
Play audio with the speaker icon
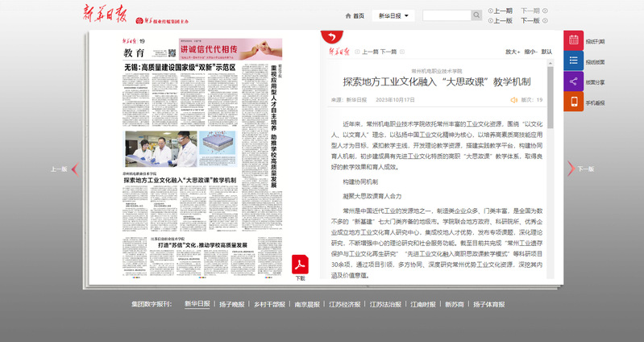514,100
